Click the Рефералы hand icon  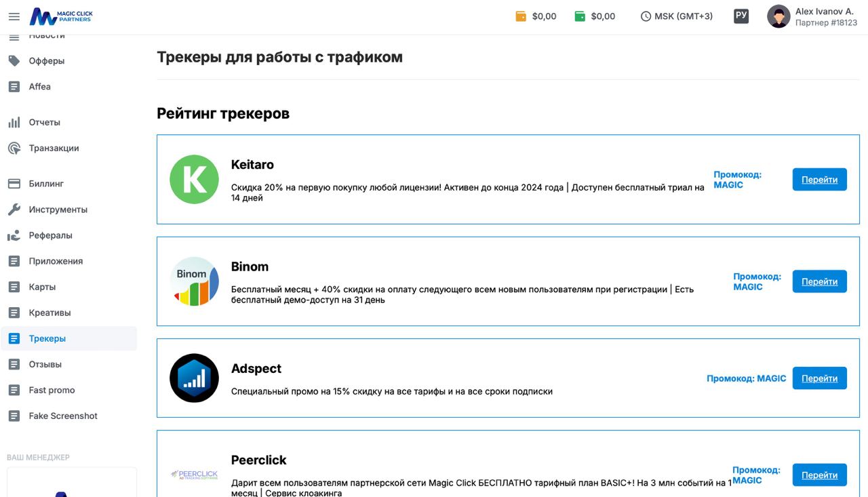click(14, 235)
